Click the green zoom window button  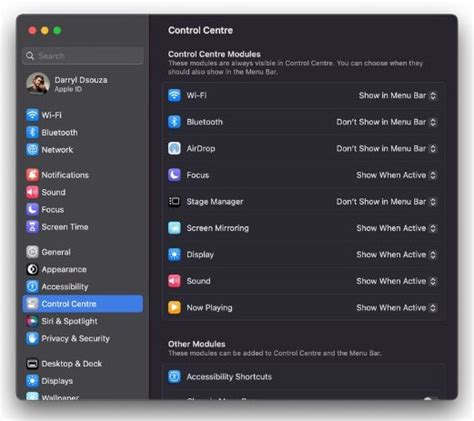(57, 31)
